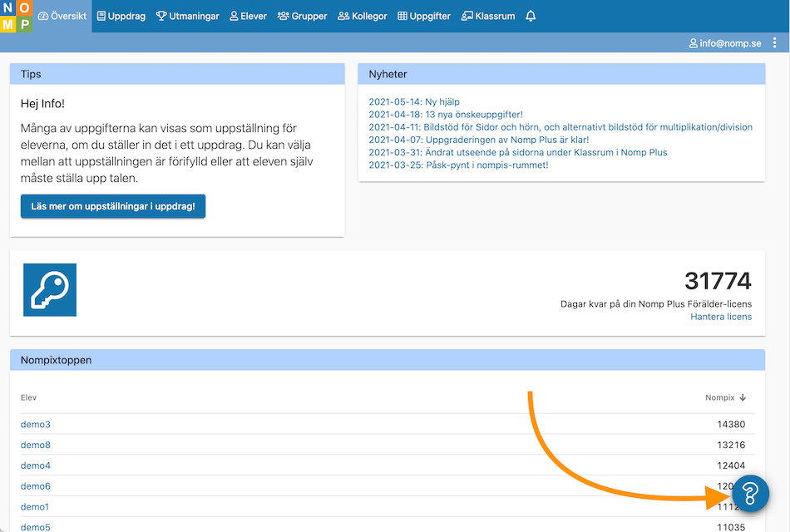Open news about Ändrat utseende på sidorna
The height and width of the screenshot is (532, 790).
[x=518, y=152]
